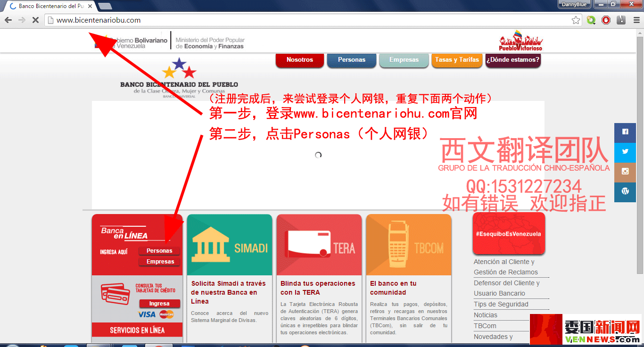The image size is (644, 347).
Task: Open the Noticias link
Action: pyautogui.click(x=486, y=315)
